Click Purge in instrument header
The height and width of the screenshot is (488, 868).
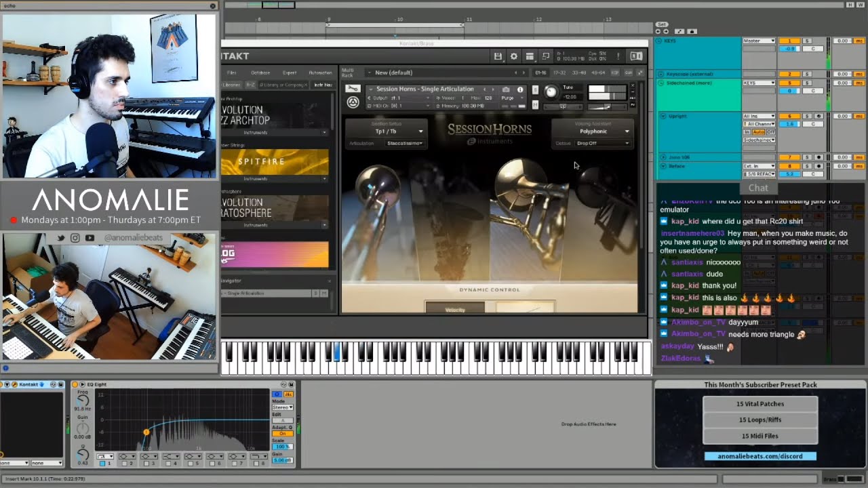[x=507, y=98]
